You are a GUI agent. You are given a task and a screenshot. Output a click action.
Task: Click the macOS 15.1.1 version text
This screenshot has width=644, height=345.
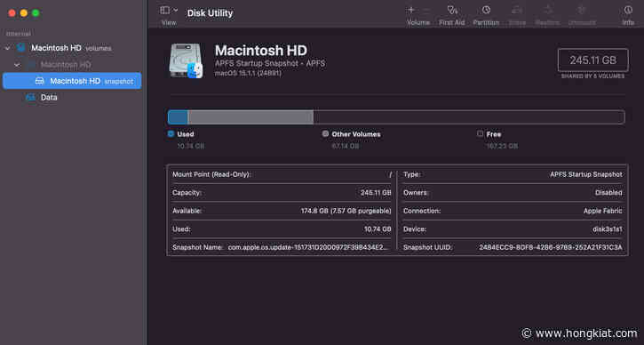point(248,73)
